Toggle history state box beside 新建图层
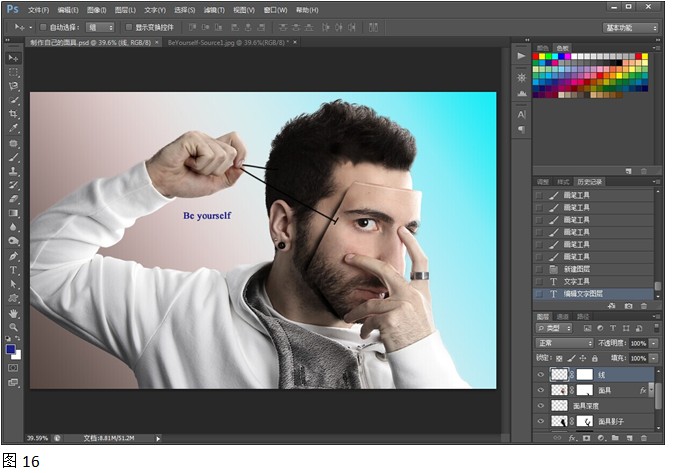The image size is (675, 473). pyautogui.click(x=539, y=269)
